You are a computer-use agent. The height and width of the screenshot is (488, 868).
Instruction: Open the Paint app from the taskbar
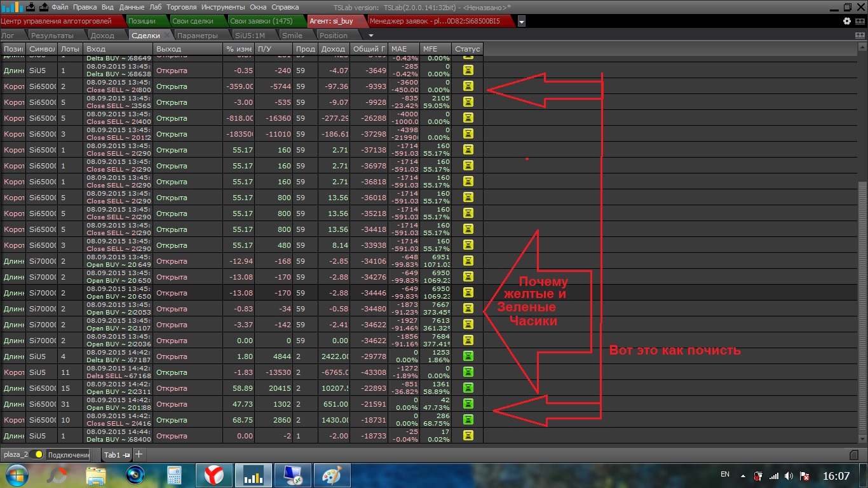pyautogui.click(x=332, y=475)
